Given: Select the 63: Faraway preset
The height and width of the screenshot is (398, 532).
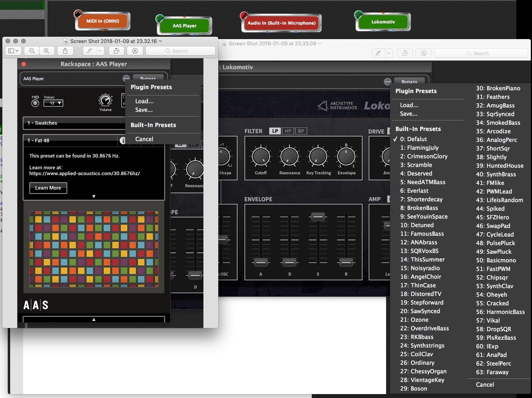Looking at the screenshot, I should (x=492, y=372).
